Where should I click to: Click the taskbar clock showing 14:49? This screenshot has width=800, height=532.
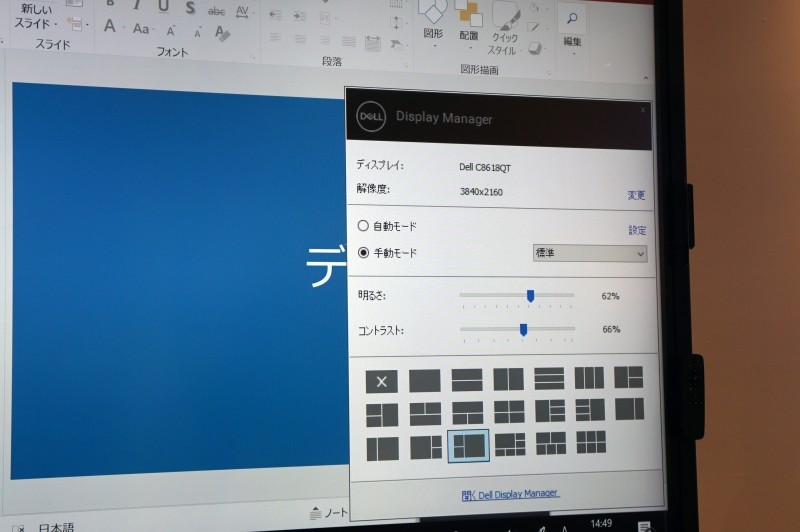point(601,523)
